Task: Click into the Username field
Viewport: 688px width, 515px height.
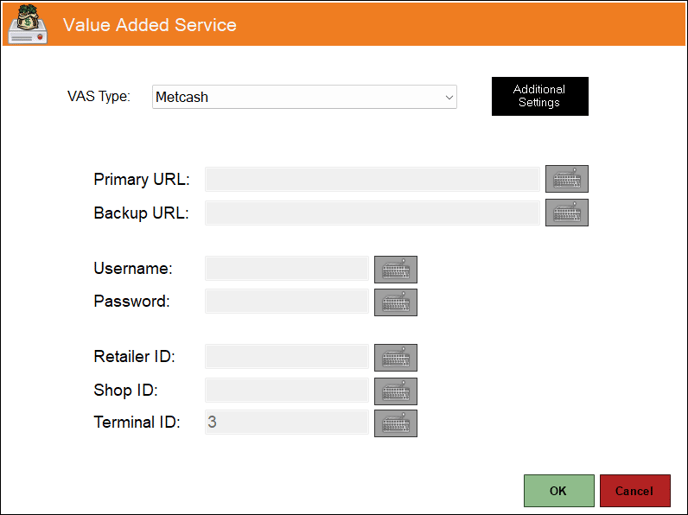Action: click(x=287, y=268)
